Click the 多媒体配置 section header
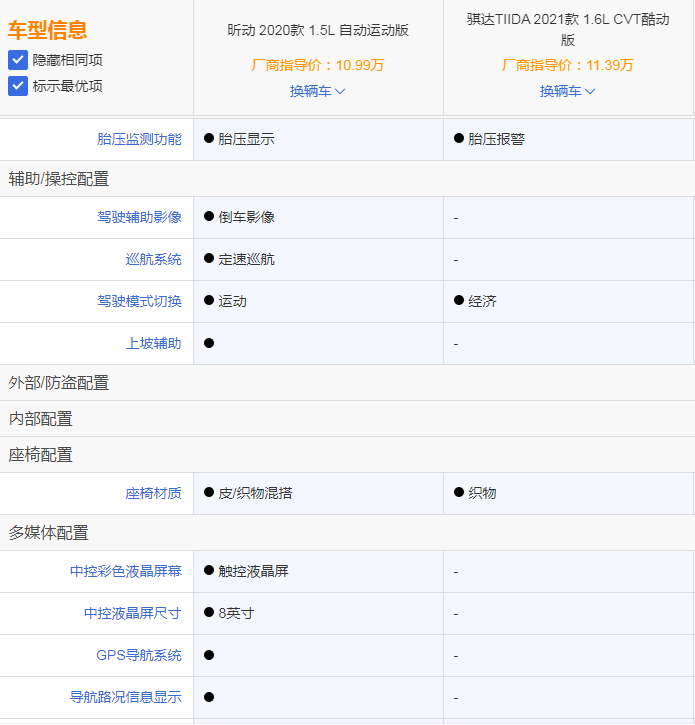Viewport: 695px width, 725px height. 48,533
